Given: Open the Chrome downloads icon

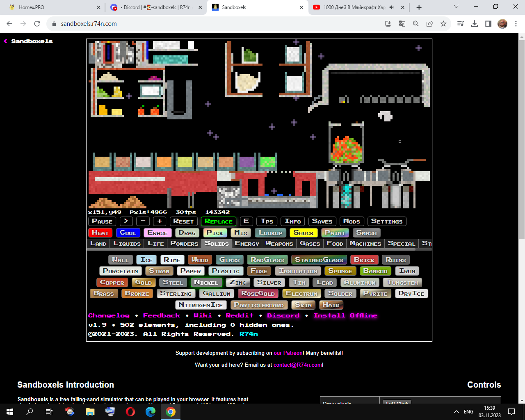Looking at the screenshot, I should pyautogui.click(x=475, y=24).
